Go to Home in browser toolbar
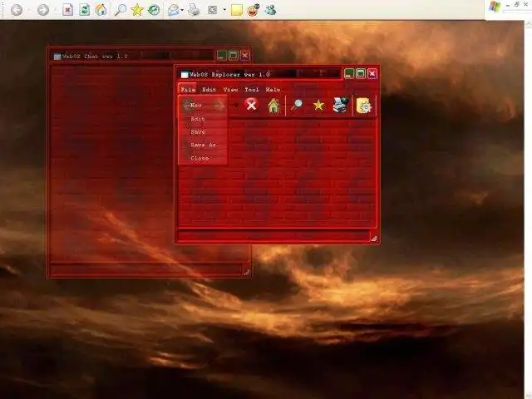 pyautogui.click(x=101, y=10)
